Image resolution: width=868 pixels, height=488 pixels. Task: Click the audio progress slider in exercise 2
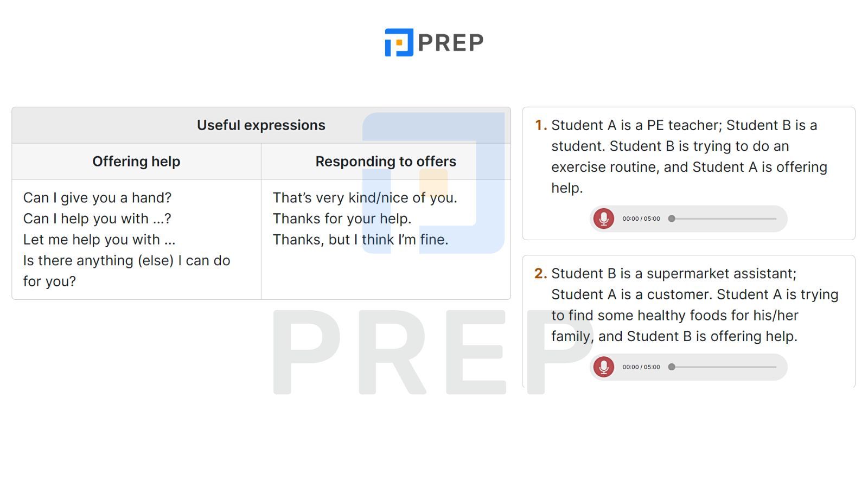click(x=724, y=367)
